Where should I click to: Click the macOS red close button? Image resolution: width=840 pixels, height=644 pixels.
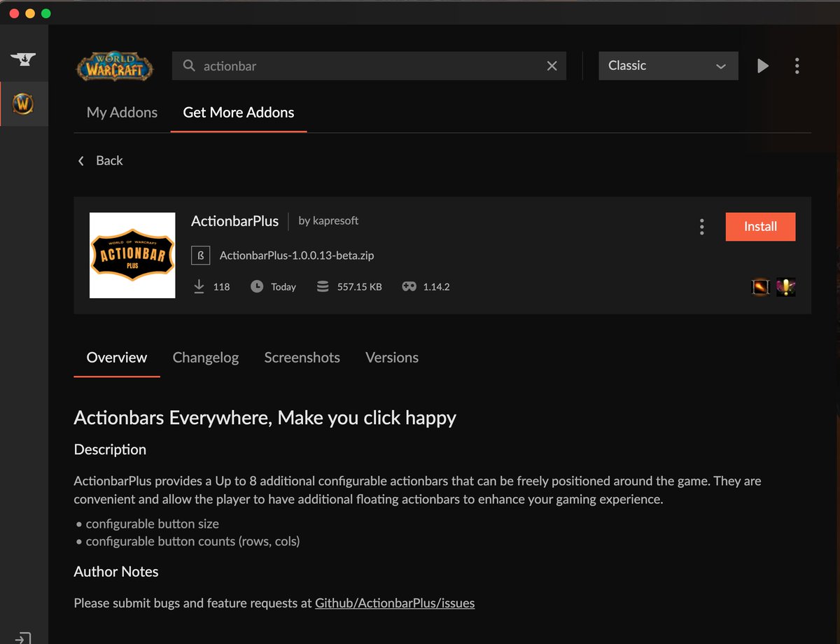(x=14, y=13)
